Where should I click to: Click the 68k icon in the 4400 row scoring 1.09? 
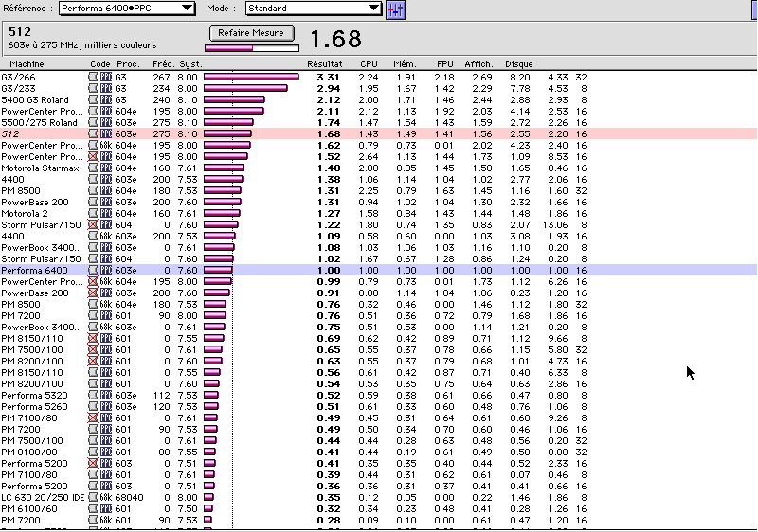point(106,236)
